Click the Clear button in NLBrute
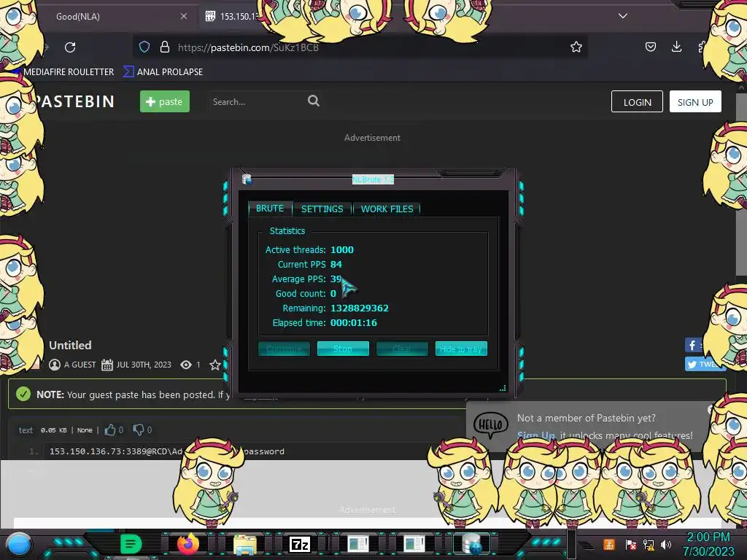This screenshot has width=747, height=560. (x=402, y=349)
